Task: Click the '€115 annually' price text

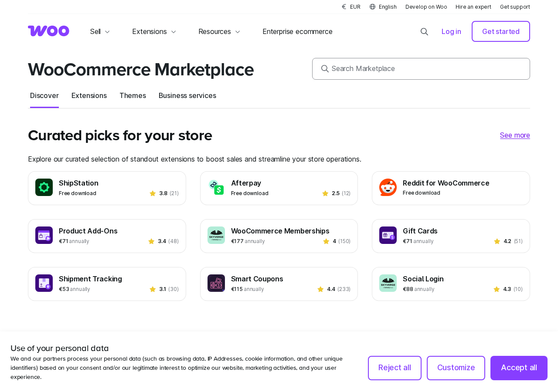Action: pos(248,289)
